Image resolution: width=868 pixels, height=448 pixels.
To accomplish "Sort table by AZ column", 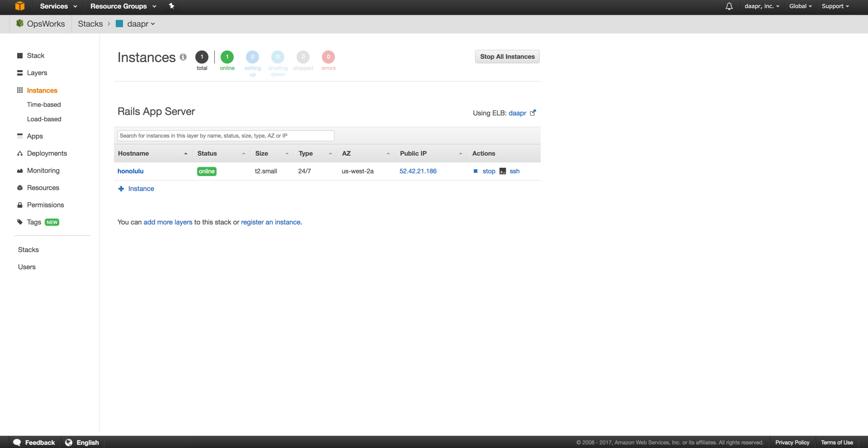I will pyautogui.click(x=366, y=153).
